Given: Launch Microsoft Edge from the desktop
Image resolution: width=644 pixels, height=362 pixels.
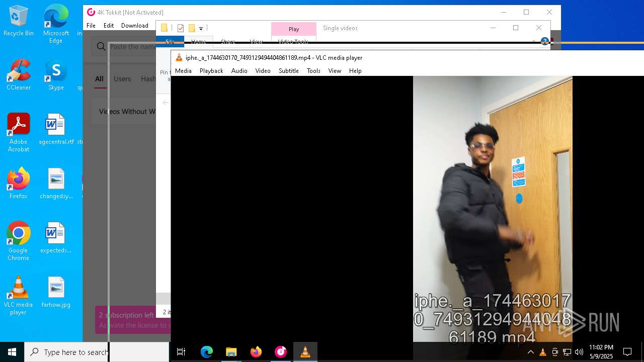Looking at the screenshot, I should (x=56, y=24).
